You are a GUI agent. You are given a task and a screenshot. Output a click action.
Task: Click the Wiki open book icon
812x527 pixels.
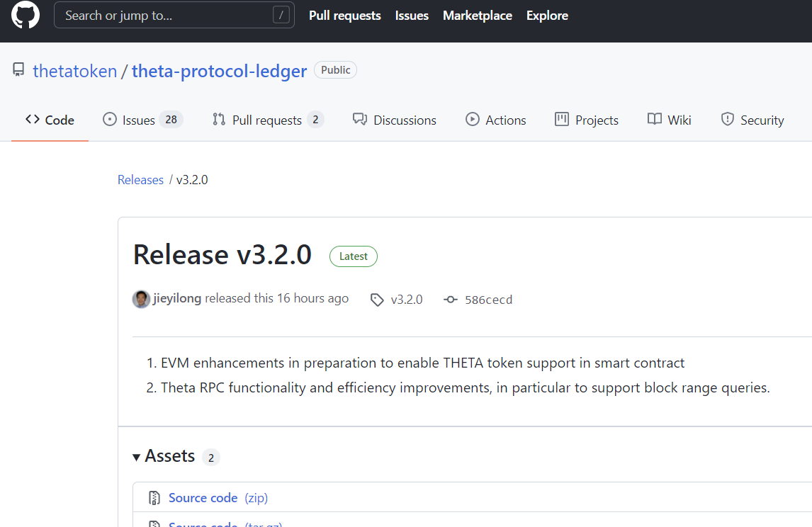(x=655, y=119)
